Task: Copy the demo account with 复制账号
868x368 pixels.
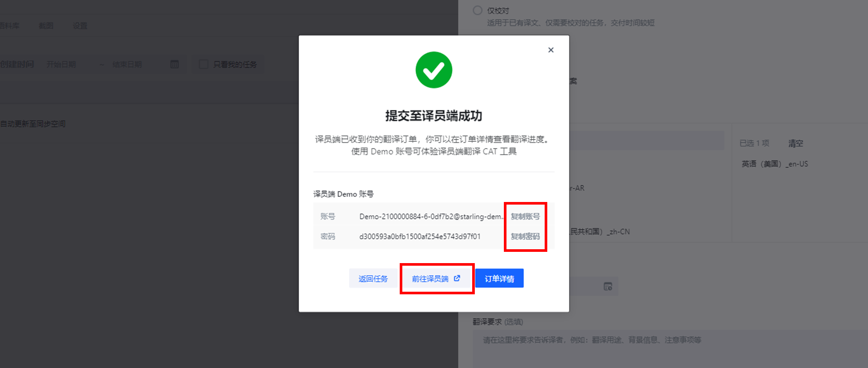Action: coord(525,216)
